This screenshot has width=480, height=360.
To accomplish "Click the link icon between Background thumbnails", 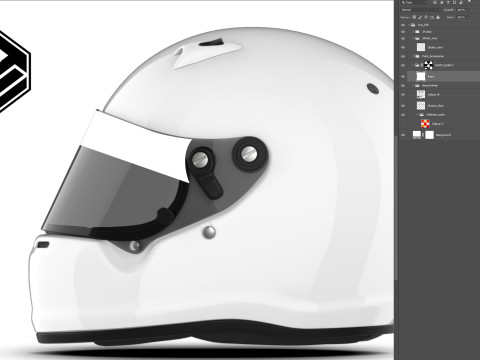I will click(423, 135).
